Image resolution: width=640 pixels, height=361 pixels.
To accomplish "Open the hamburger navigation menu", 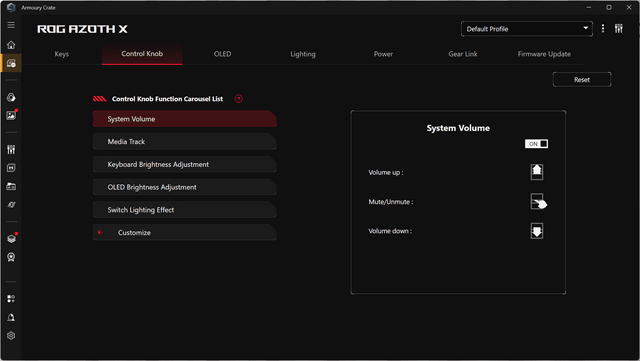I will 11,25.
